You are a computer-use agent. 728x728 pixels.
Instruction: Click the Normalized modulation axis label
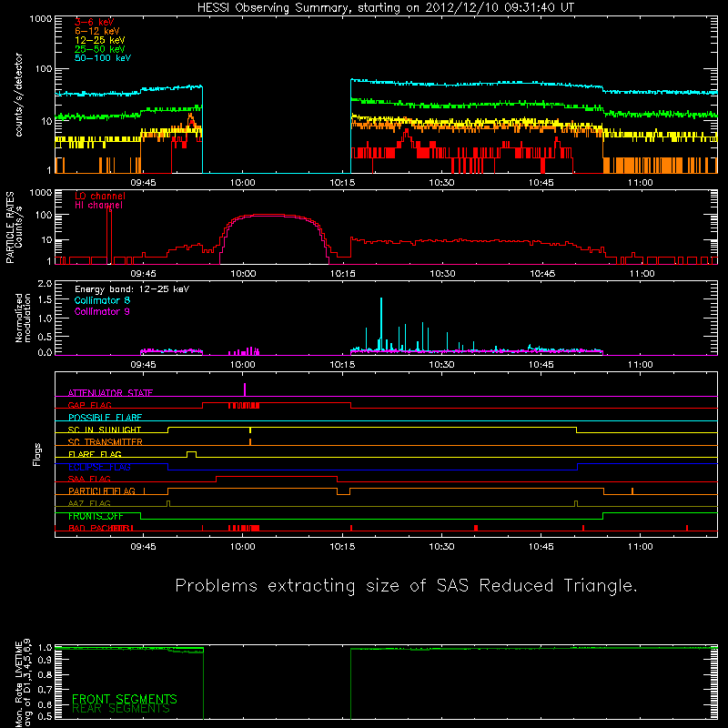[23, 318]
